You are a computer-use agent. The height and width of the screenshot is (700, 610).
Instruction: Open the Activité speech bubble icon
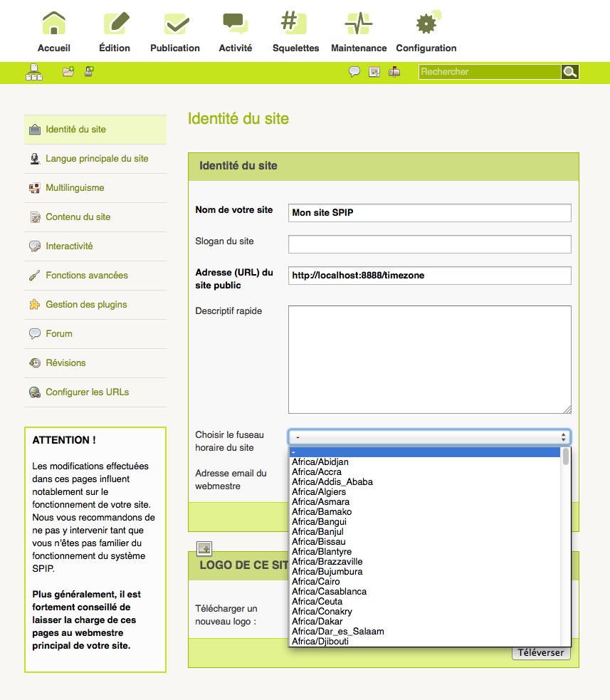click(x=235, y=24)
